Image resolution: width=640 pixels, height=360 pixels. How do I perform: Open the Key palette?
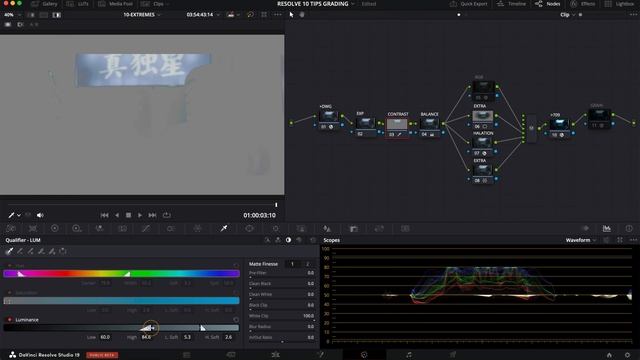[353, 229]
